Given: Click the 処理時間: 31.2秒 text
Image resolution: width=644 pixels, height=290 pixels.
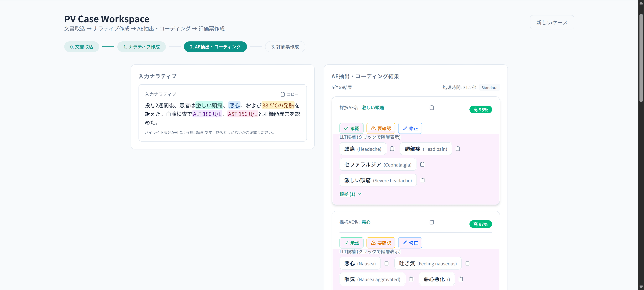Looking at the screenshot, I should 459,87.
